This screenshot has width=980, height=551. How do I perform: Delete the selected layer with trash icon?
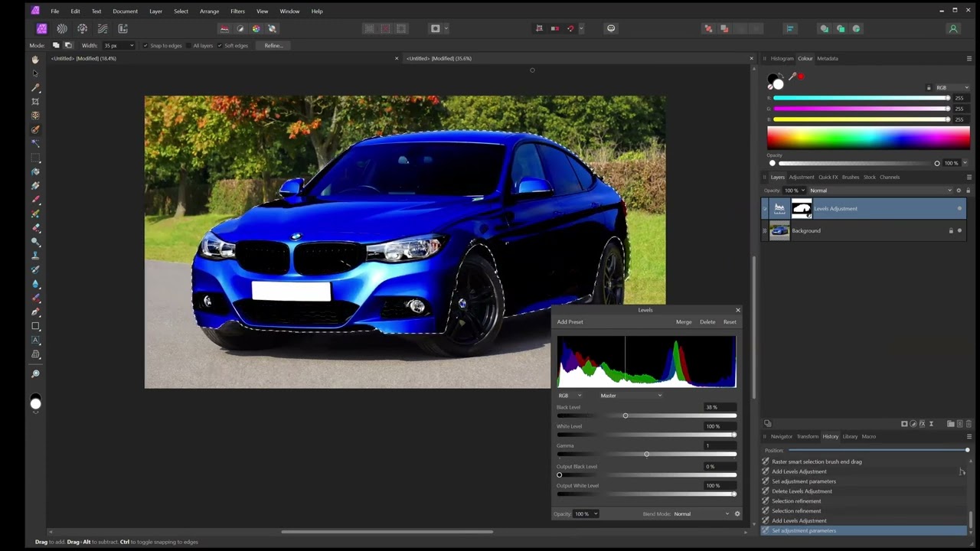(x=969, y=423)
